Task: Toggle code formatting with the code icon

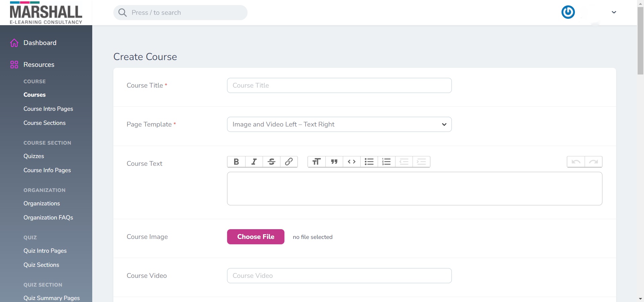Action: click(352, 162)
